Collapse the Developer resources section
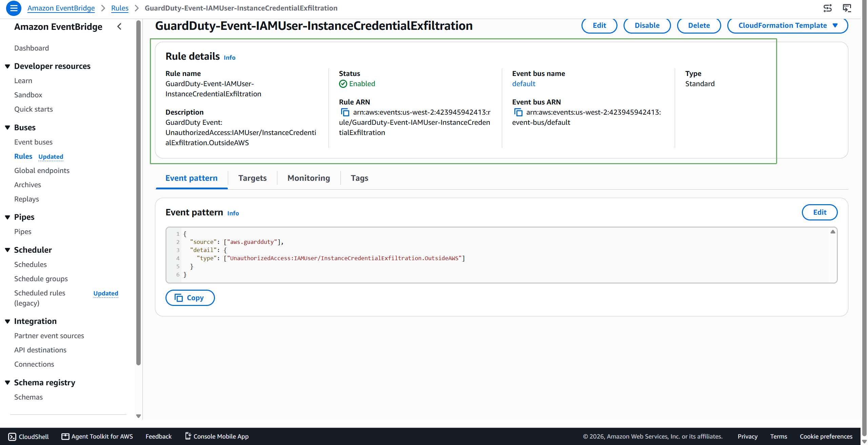 tap(7, 66)
